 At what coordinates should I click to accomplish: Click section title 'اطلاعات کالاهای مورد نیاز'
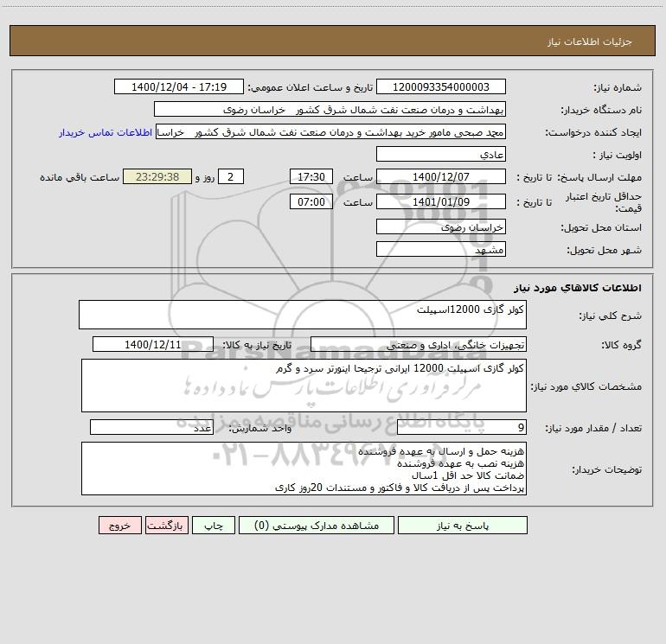pos(578,288)
